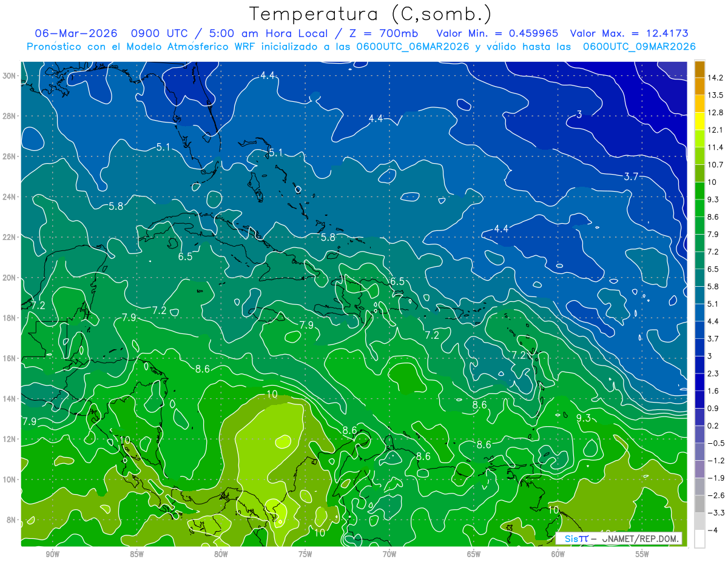
Task: Click the "10.7" color bar tick label
Action: tap(715, 165)
